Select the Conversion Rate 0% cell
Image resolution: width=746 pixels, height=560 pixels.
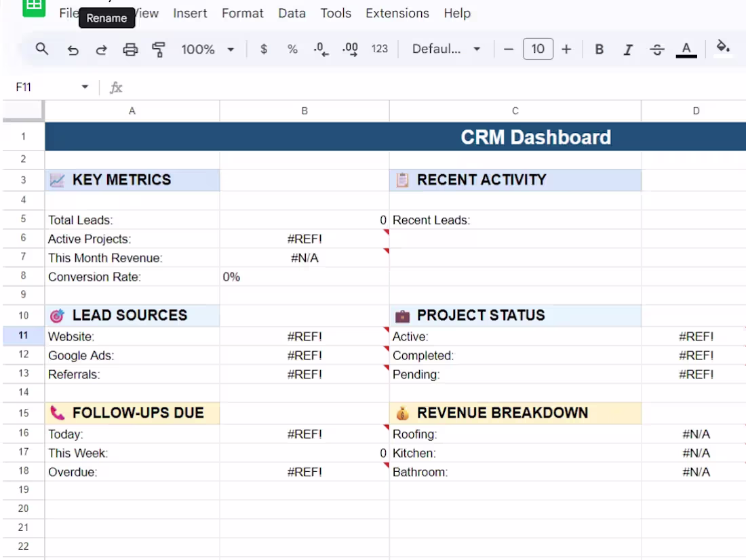[305, 277]
